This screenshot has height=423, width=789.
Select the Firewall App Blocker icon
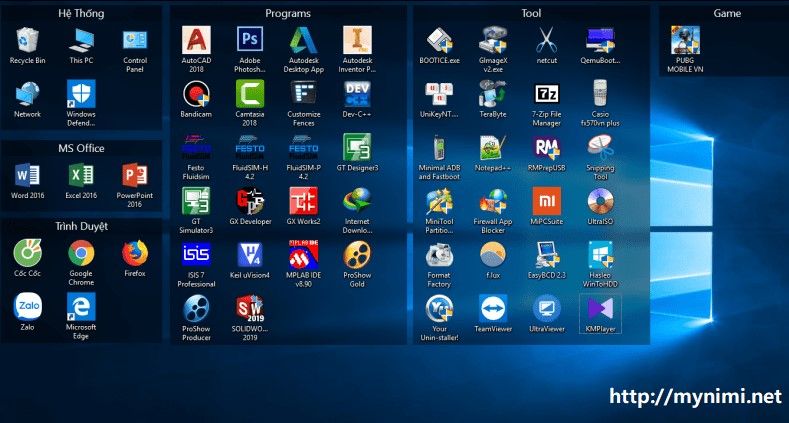(x=493, y=202)
